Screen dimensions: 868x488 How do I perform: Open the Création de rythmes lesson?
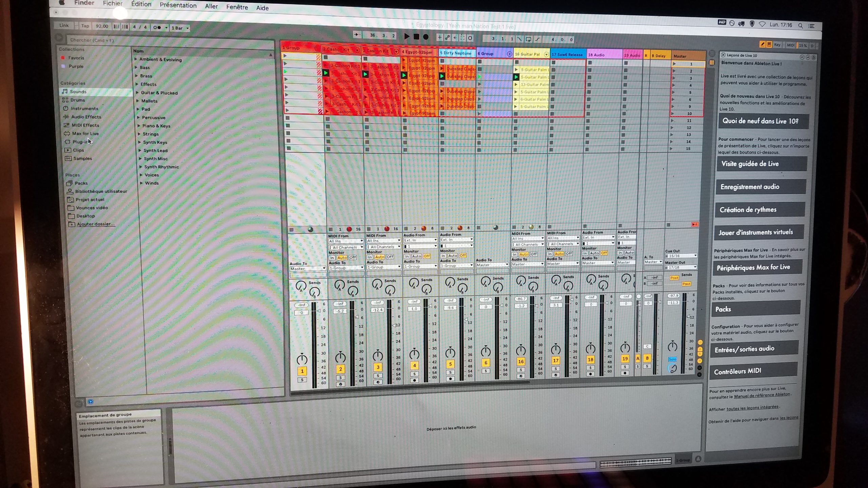760,210
